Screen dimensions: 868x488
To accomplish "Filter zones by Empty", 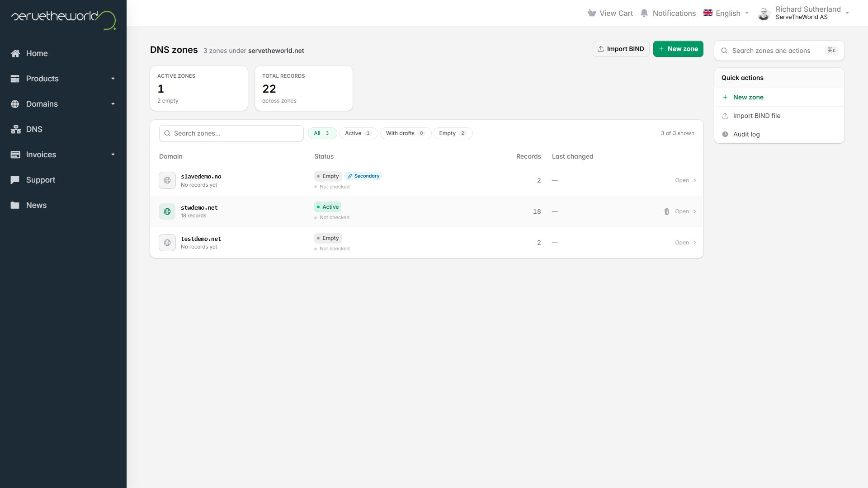I will coord(453,133).
